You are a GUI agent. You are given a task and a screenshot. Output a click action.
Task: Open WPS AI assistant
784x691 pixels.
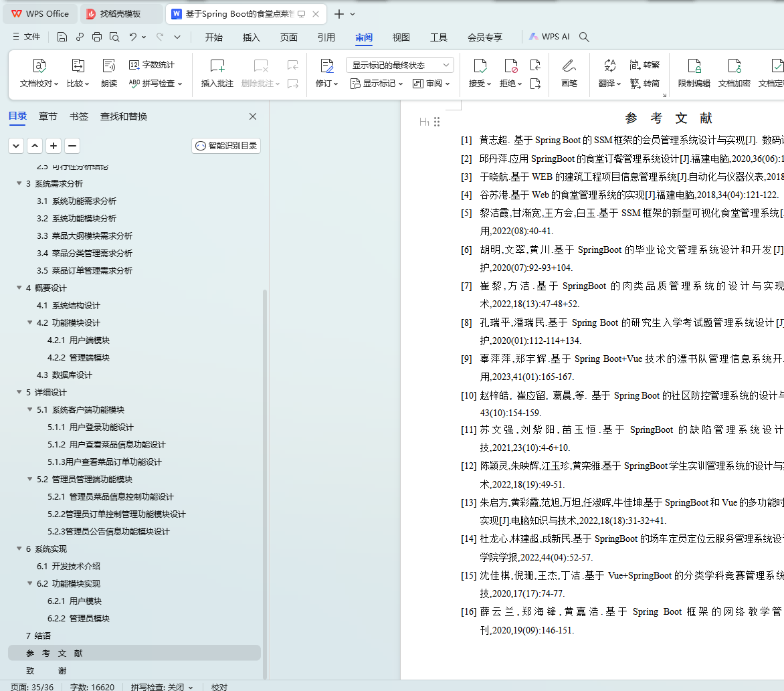[x=549, y=37]
